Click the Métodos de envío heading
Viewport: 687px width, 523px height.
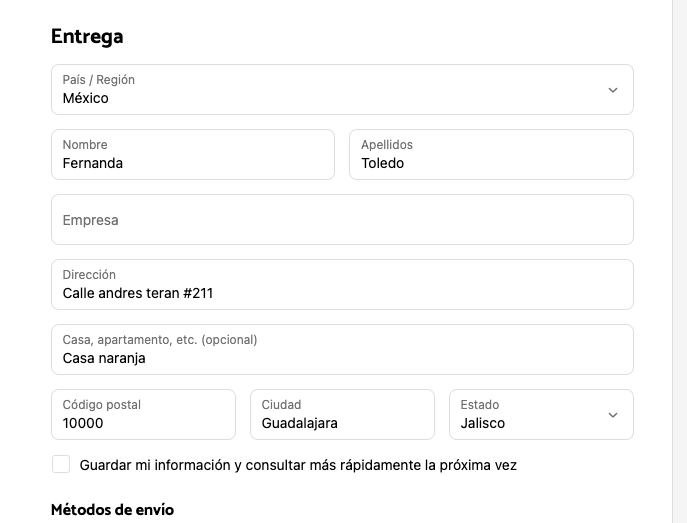pyautogui.click(x=112, y=510)
